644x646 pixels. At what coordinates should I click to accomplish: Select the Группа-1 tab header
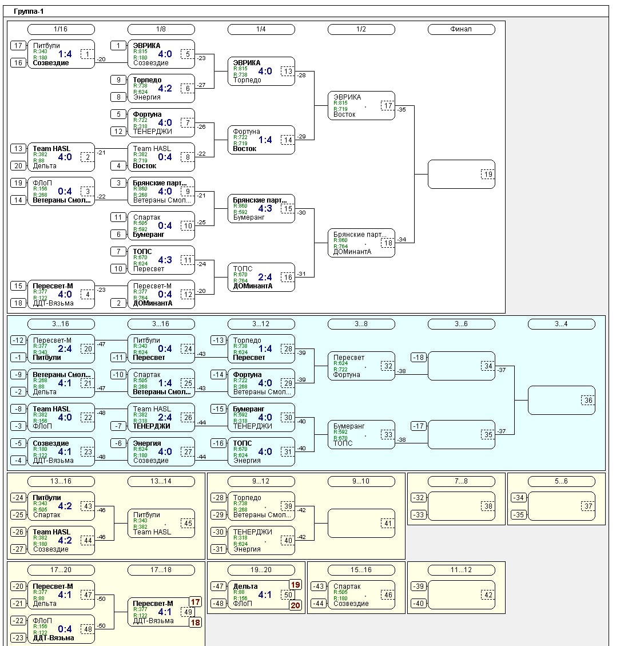pyautogui.click(x=29, y=11)
